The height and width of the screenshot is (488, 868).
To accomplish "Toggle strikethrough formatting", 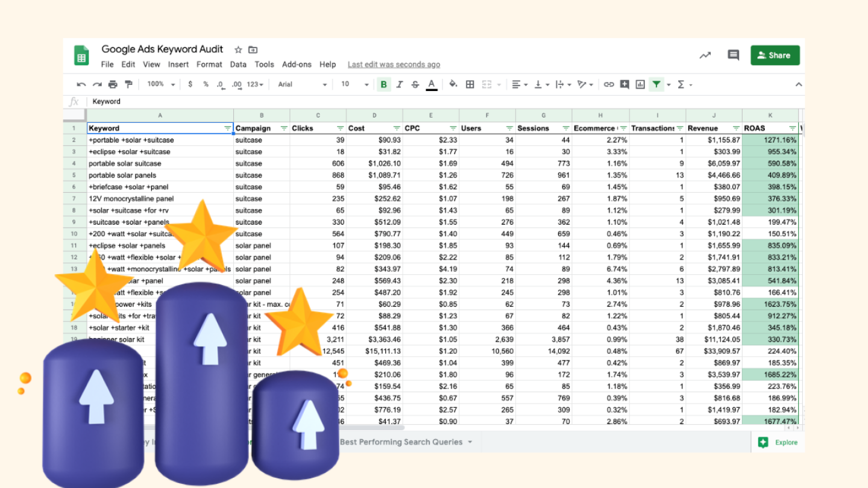I will 415,84.
